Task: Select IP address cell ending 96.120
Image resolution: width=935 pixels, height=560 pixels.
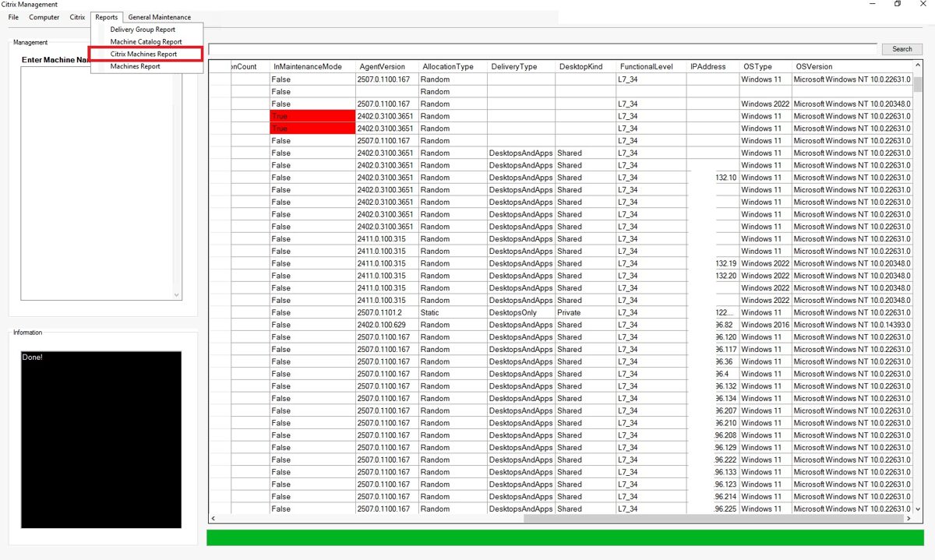Action: pyautogui.click(x=712, y=337)
